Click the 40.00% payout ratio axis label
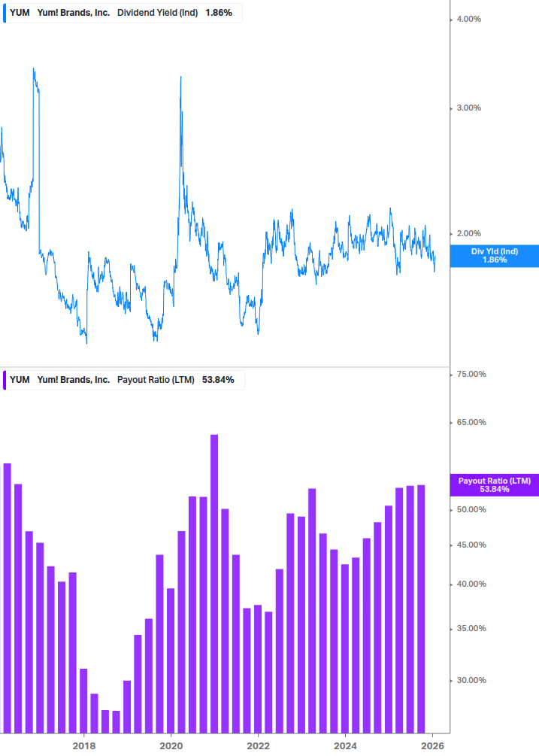Screen dimensions: 539x756 (x=471, y=584)
